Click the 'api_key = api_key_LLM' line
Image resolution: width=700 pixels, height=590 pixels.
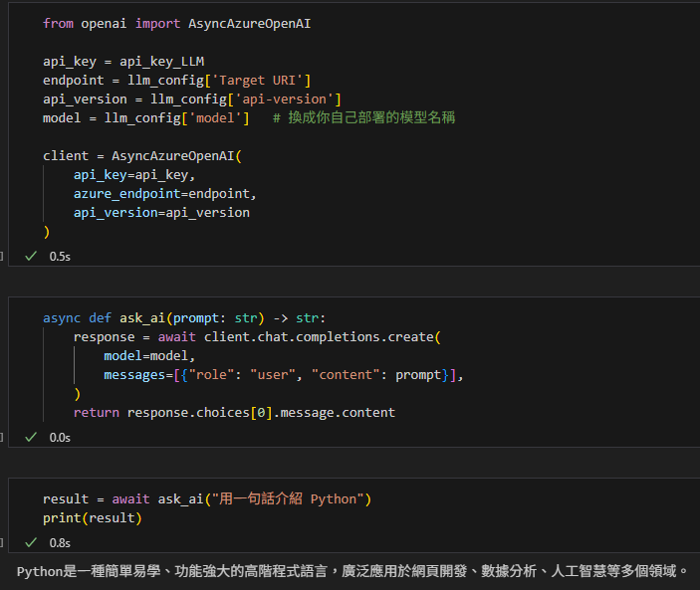[x=123, y=62]
